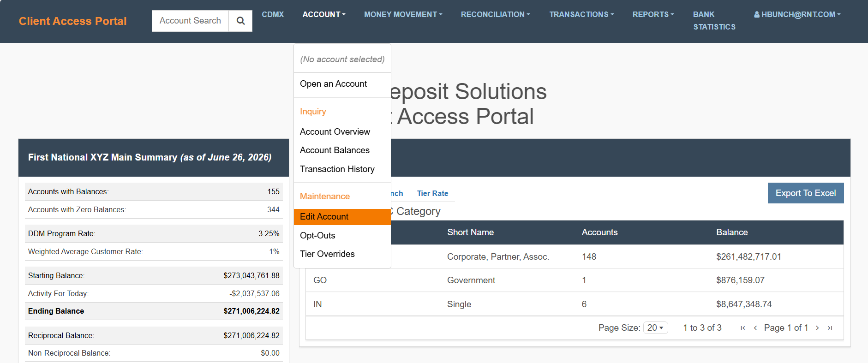This screenshot has width=868, height=363.
Task: Click the IN category cell
Action: pos(317,304)
